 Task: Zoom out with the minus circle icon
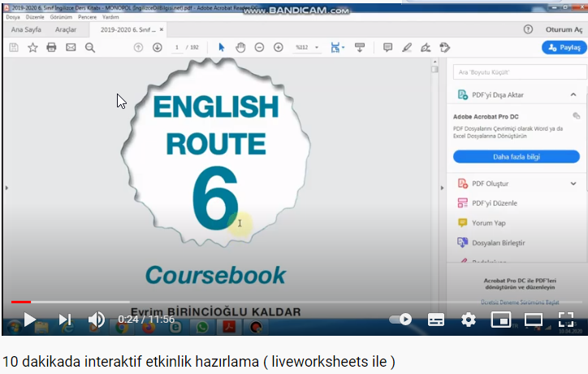pos(259,47)
